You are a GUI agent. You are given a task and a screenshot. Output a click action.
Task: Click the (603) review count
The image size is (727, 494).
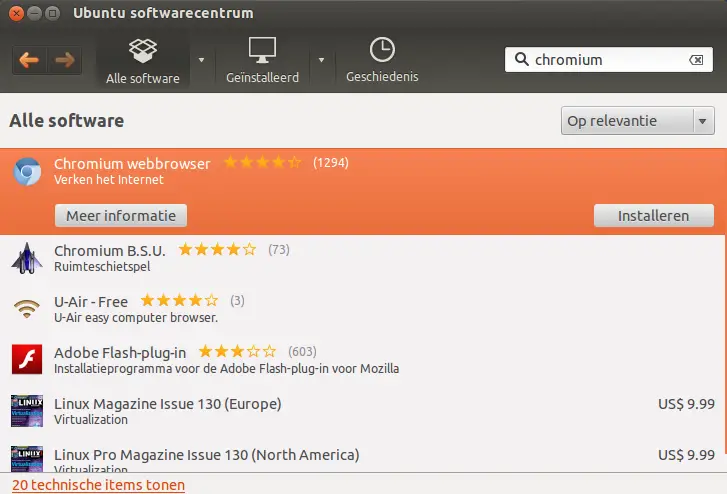point(302,352)
